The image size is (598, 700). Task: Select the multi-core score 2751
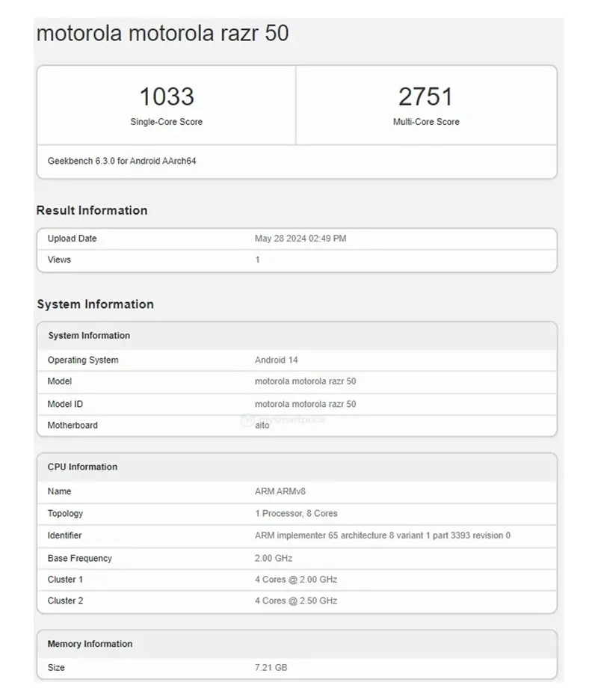point(426,96)
